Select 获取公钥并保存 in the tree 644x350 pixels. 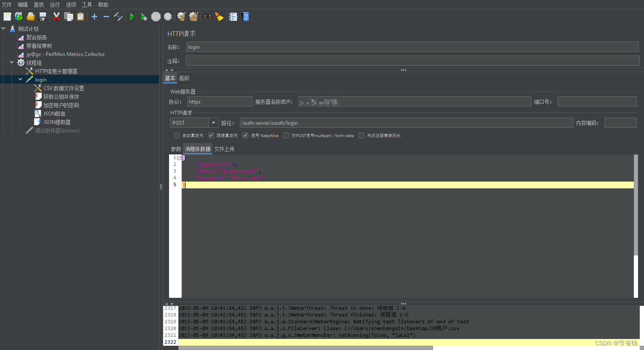[61, 97]
